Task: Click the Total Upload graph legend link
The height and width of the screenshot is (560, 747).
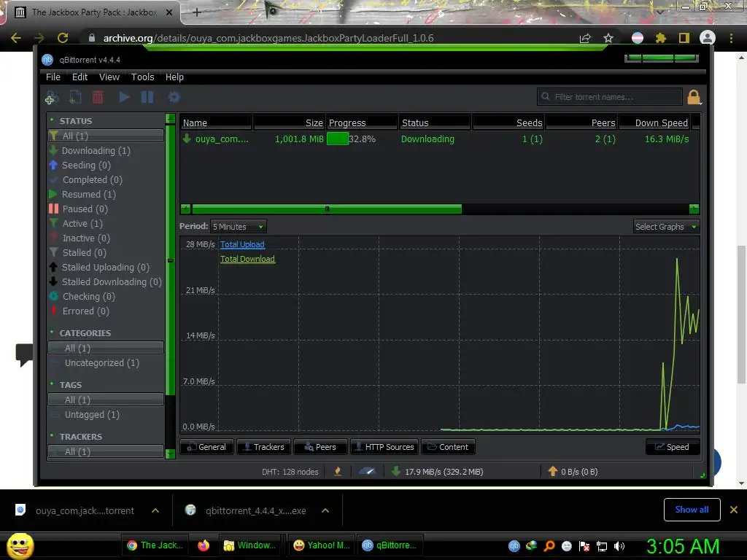Action: [x=242, y=244]
